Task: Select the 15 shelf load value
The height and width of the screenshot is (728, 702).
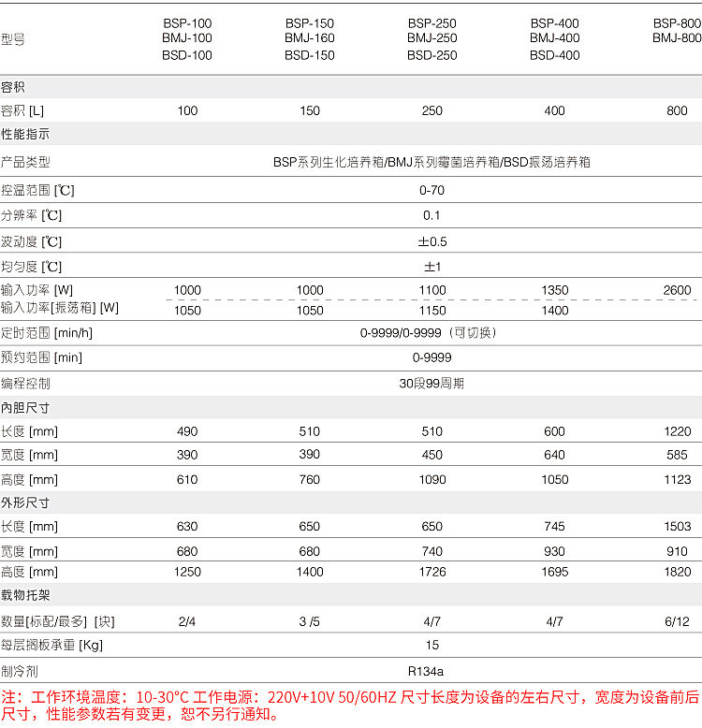Action: pos(431,645)
